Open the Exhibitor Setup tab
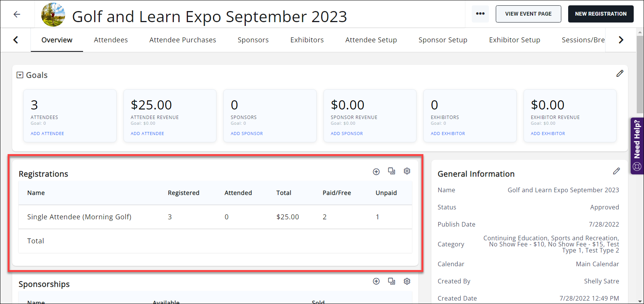This screenshot has height=304, width=644. (x=514, y=40)
